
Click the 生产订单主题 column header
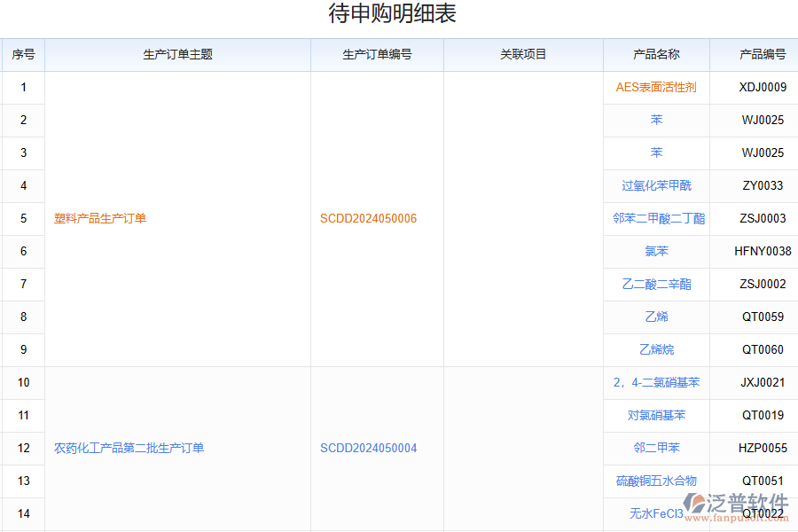(x=177, y=54)
